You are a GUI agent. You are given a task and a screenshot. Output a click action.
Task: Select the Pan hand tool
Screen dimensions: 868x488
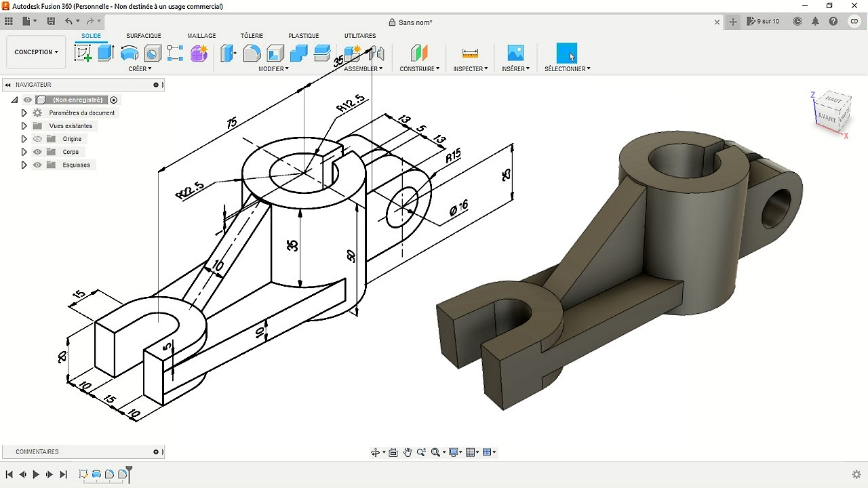click(407, 452)
